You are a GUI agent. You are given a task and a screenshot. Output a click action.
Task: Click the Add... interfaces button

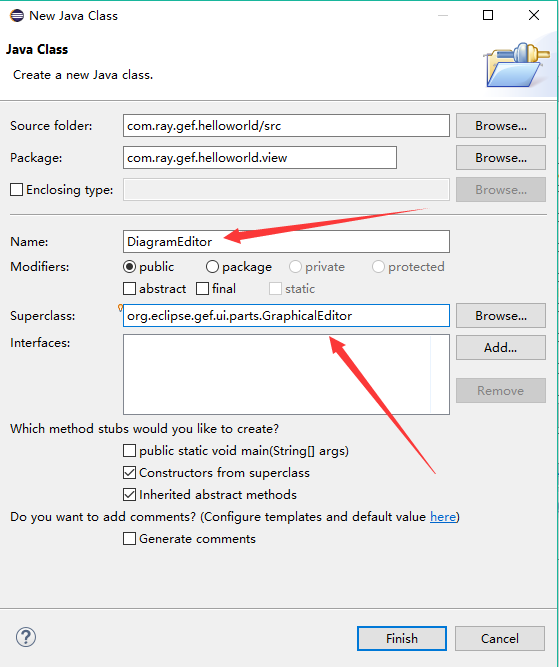pos(501,348)
